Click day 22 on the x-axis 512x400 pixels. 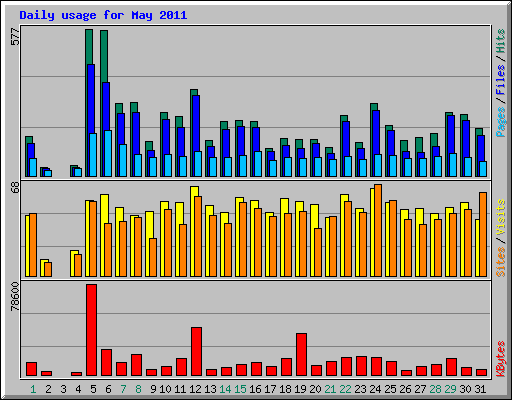(x=345, y=389)
